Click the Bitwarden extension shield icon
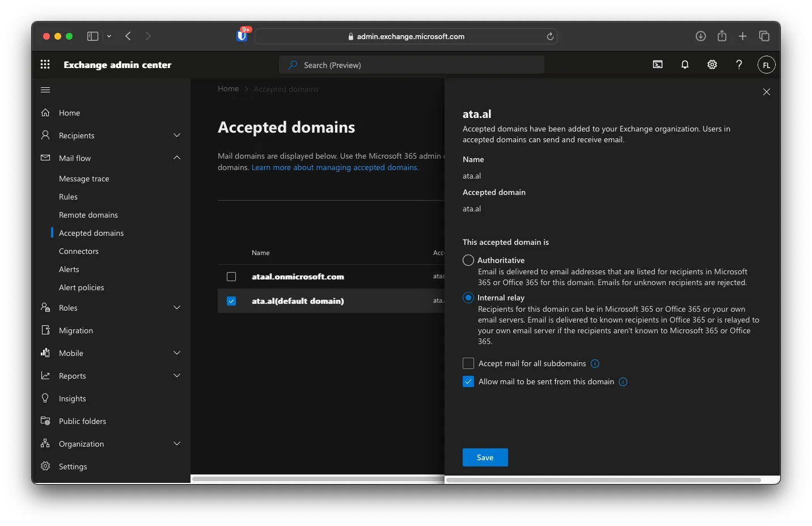The image size is (812, 526). (x=242, y=36)
